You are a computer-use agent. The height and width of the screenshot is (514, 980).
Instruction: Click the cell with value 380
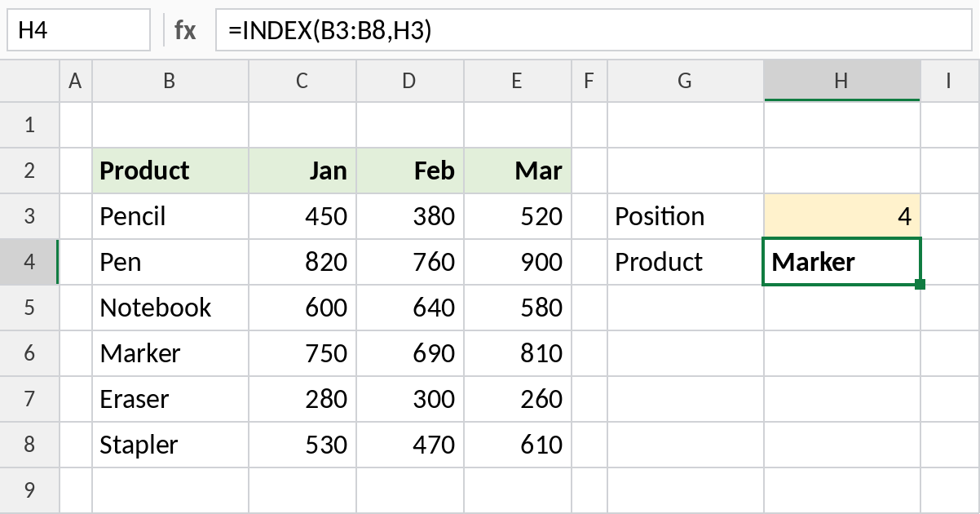pos(410,216)
